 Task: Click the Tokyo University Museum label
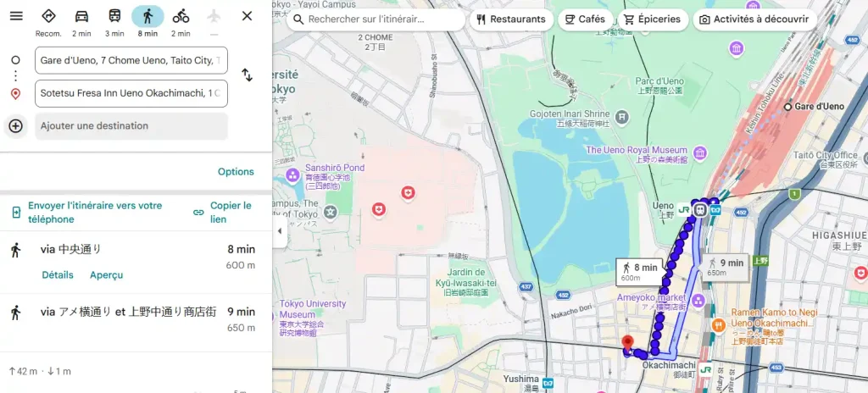[x=313, y=318]
